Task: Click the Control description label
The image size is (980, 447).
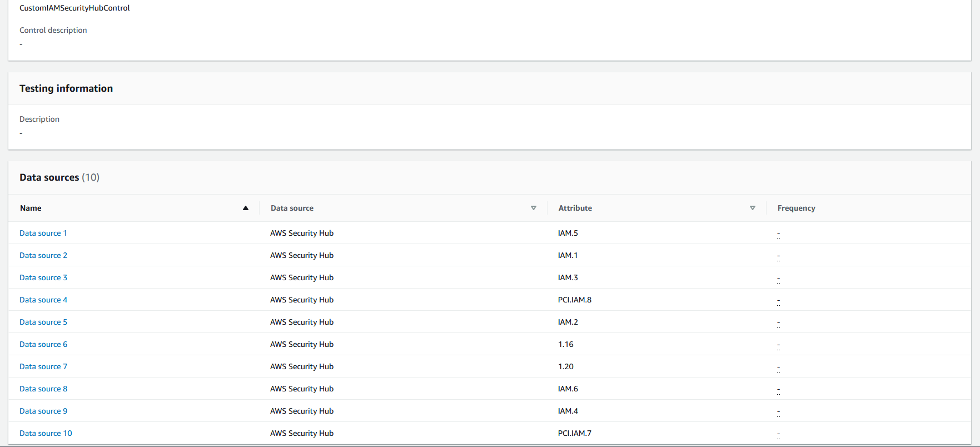Action: tap(53, 30)
